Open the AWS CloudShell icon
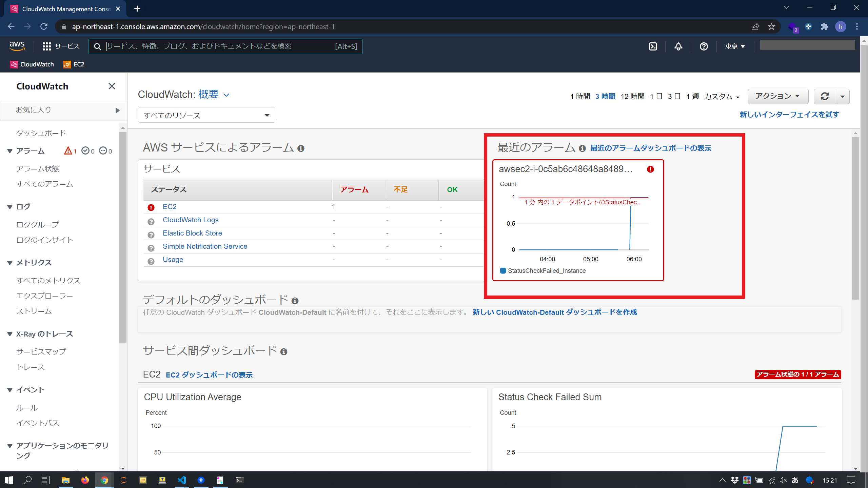 click(x=653, y=46)
